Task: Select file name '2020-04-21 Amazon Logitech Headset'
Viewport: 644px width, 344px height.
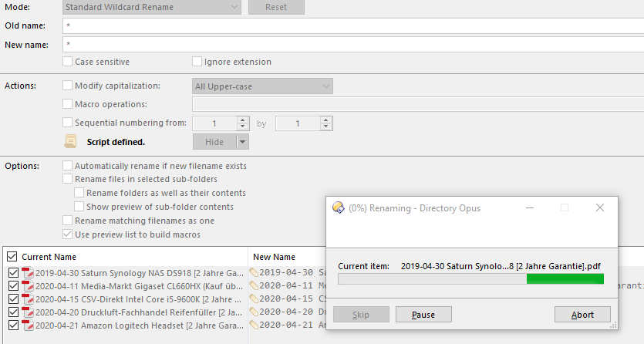Action: pos(140,325)
